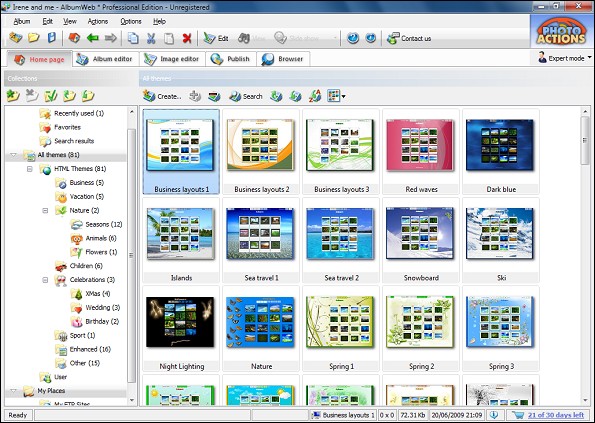The height and width of the screenshot is (423, 595).
Task: Select the Snowboard theme thumbnail
Action: point(421,240)
